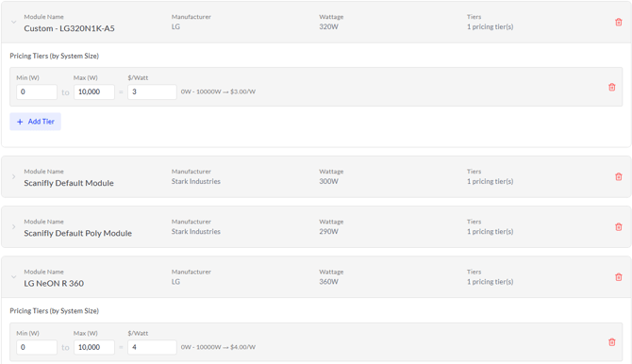
Task: Delete the pricing tier under Custom - LG320N1K-A5
Action: click(611, 87)
